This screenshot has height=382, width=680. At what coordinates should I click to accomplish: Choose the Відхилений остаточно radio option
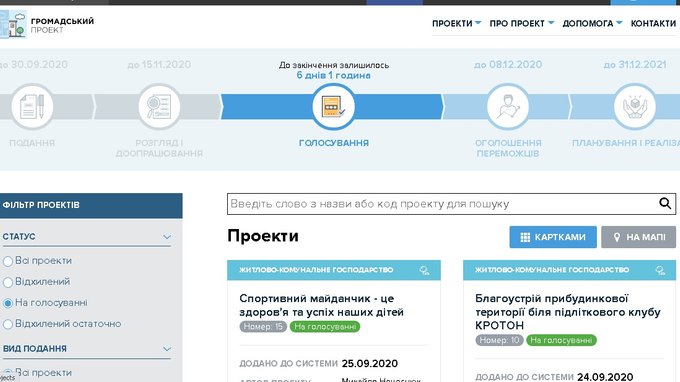(x=8, y=324)
